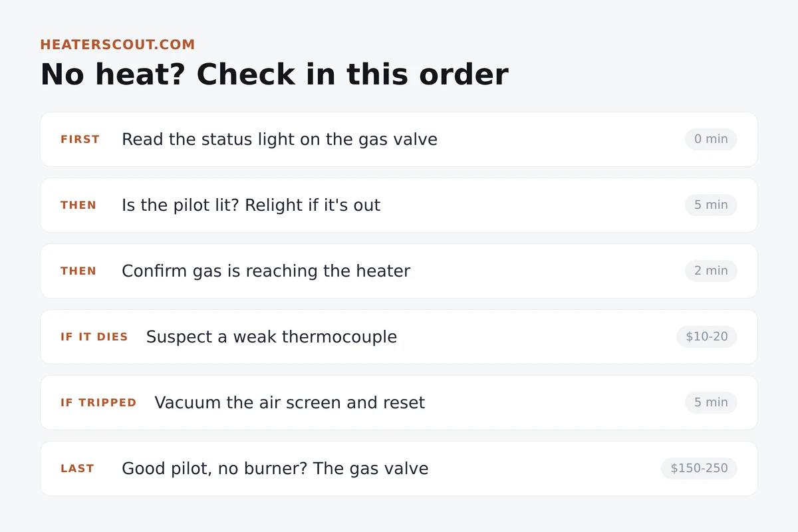Click THEN label beside the confirm gas step

click(x=78, y=271)
